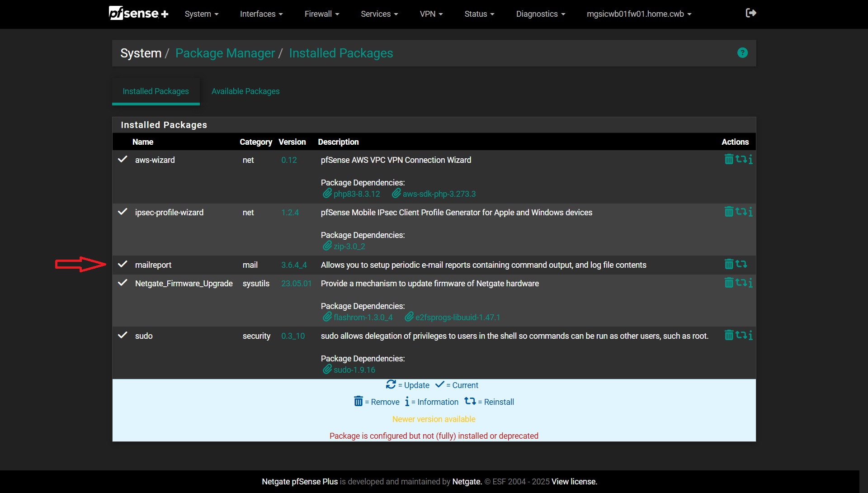Log out using the exit icon
Viewport: 868px width, 493px height.
[751, 13]
